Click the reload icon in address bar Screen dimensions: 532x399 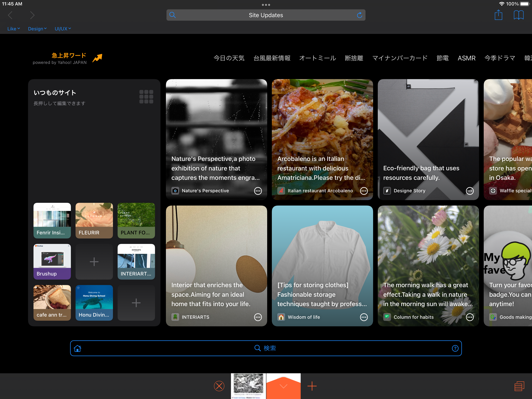(x=359, y=15)
